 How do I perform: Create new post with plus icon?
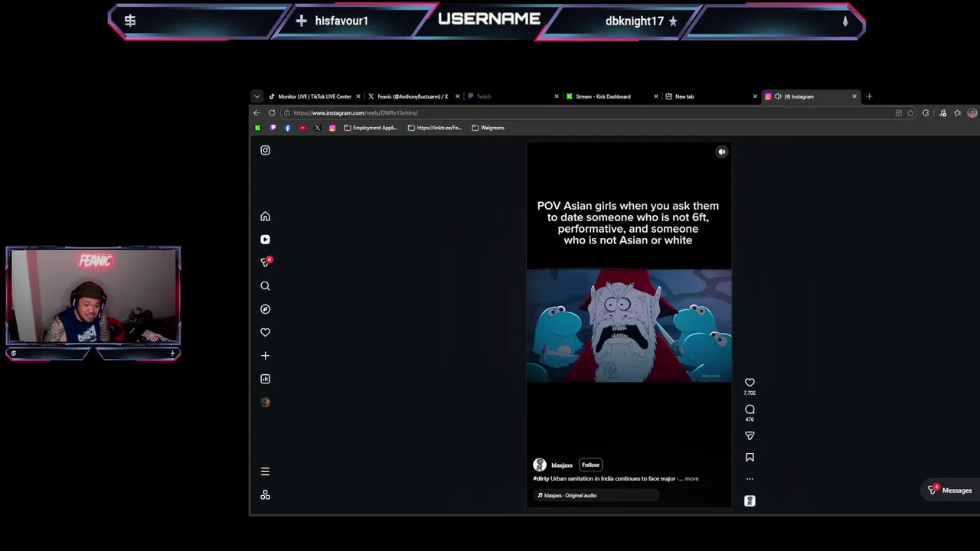coord(265,356)
